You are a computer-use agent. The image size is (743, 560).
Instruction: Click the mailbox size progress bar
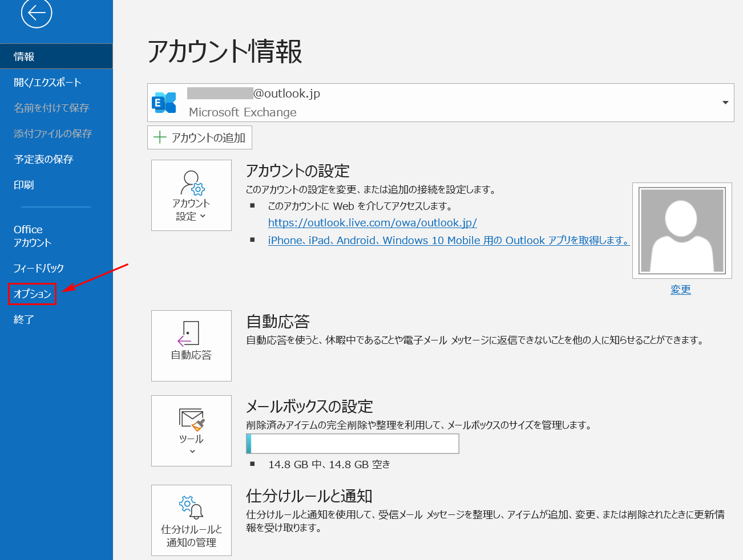(x=353, y=444)
